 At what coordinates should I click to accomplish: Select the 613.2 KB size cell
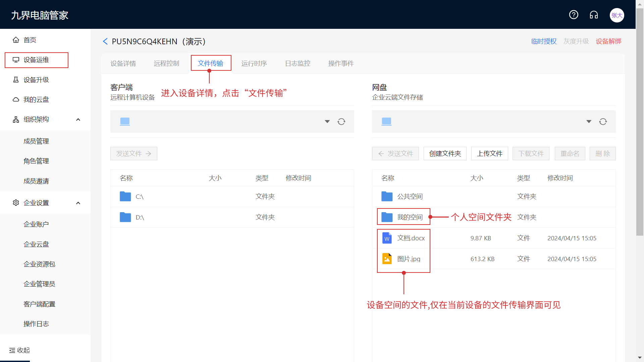tap(482, 259)
